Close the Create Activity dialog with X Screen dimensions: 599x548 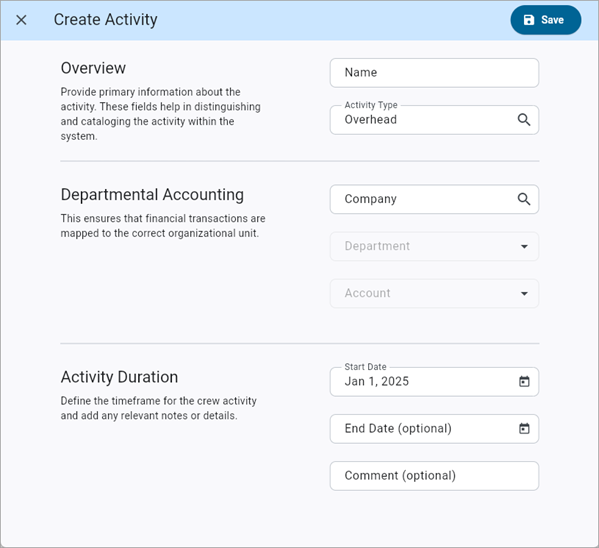21,20
